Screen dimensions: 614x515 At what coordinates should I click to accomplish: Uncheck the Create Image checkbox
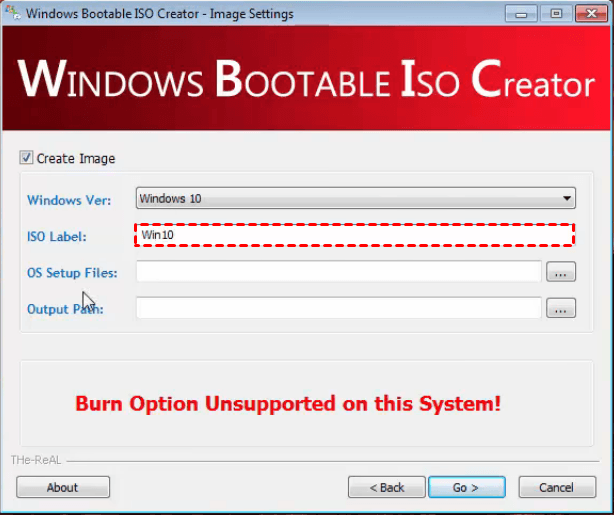[26, 158]
